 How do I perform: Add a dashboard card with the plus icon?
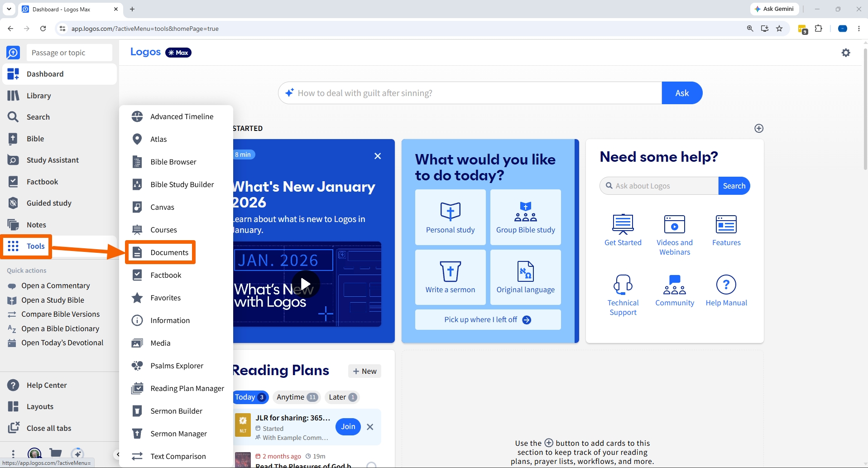point(759,128)
